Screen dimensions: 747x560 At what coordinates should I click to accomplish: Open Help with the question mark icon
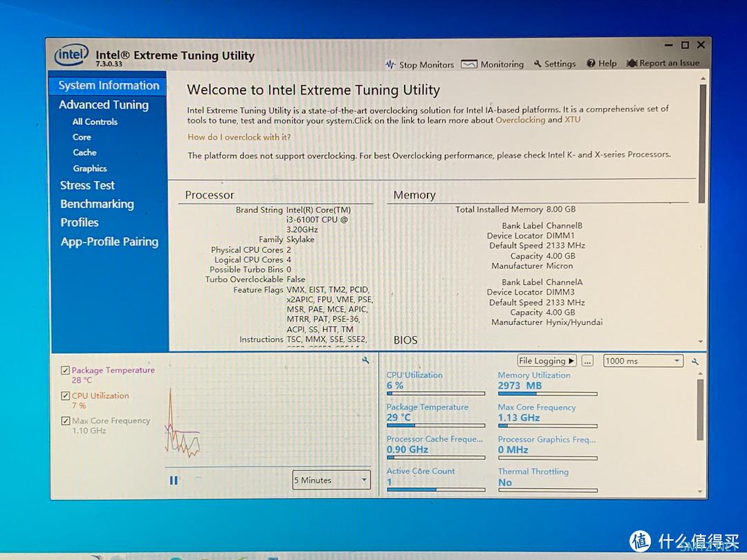[602, 64]
